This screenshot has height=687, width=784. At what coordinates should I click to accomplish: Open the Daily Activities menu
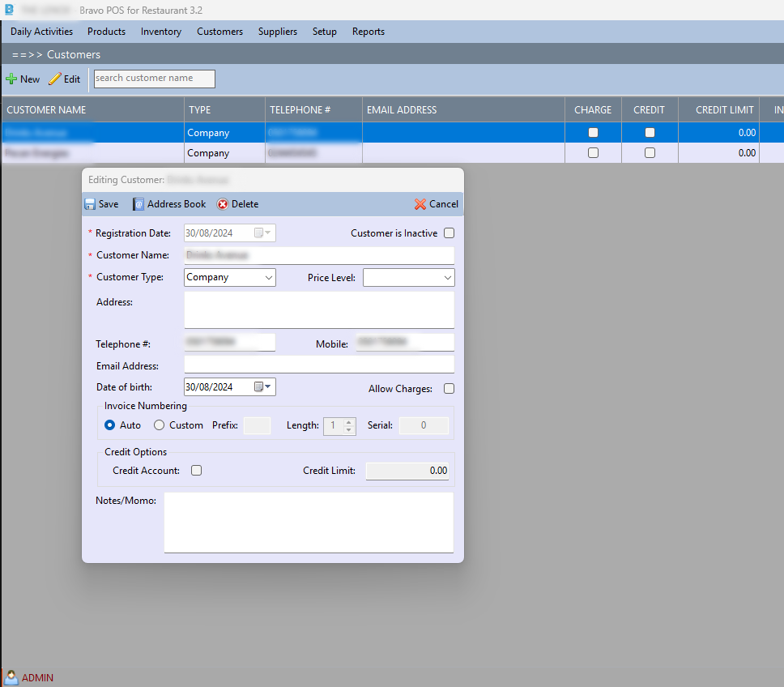tap(41, 32)
